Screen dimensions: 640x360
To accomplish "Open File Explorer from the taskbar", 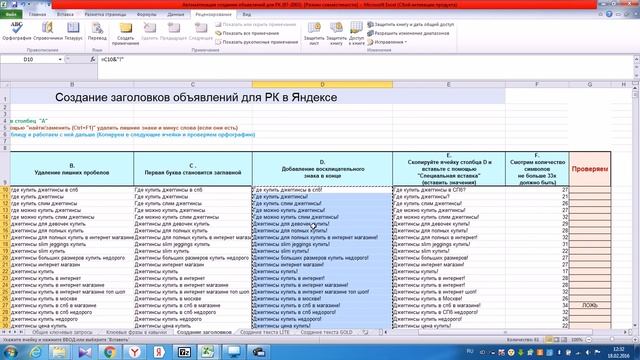I will [60, 352].
